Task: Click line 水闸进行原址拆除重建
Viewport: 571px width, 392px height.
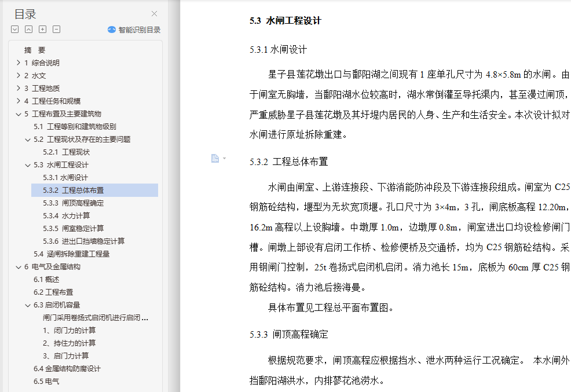Action: (299, 135)
